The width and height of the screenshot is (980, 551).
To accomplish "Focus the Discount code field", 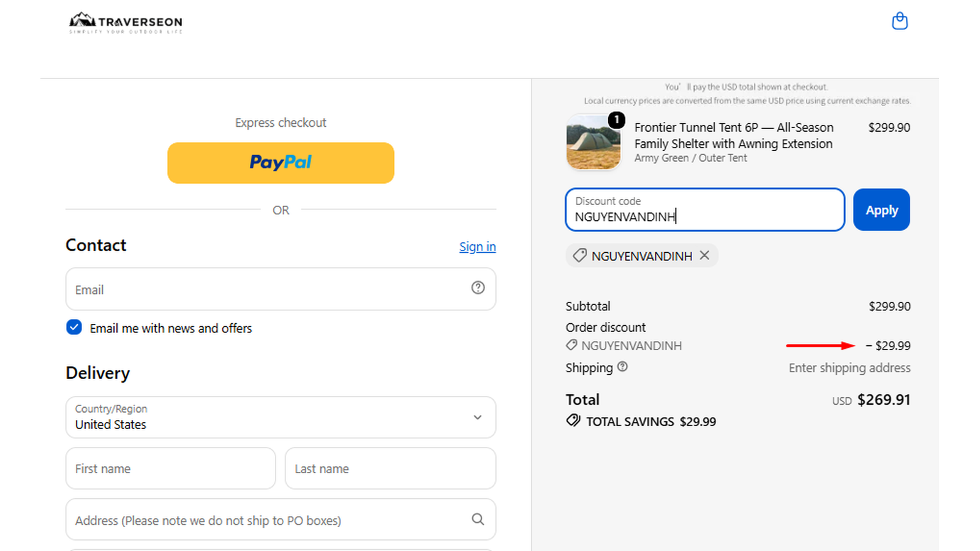I will coord(705,210).
